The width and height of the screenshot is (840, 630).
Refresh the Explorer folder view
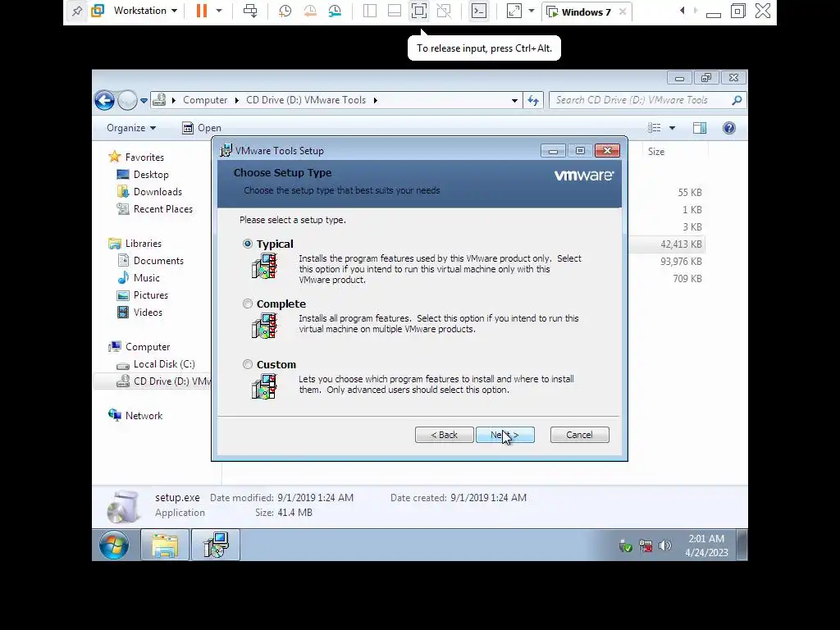(x=533, y=100)
